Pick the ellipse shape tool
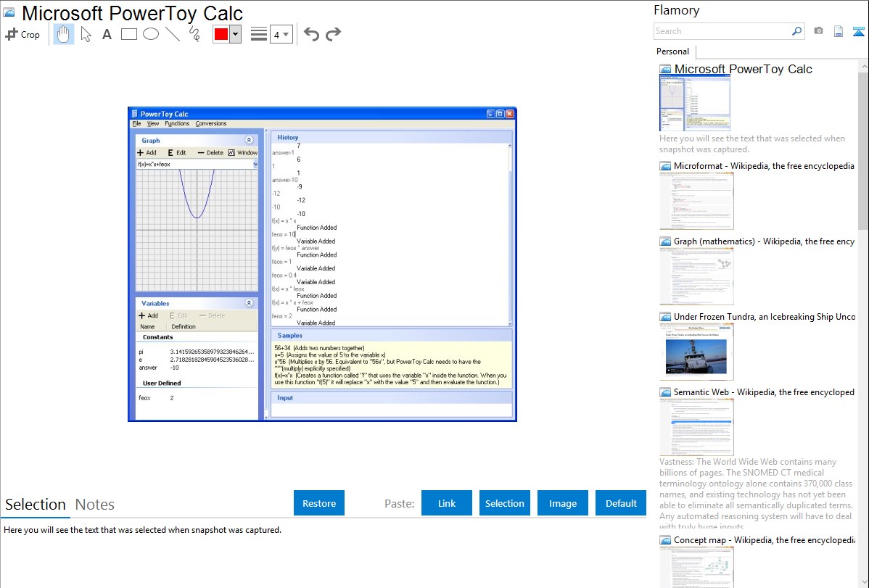 click(x=151, y=34)
